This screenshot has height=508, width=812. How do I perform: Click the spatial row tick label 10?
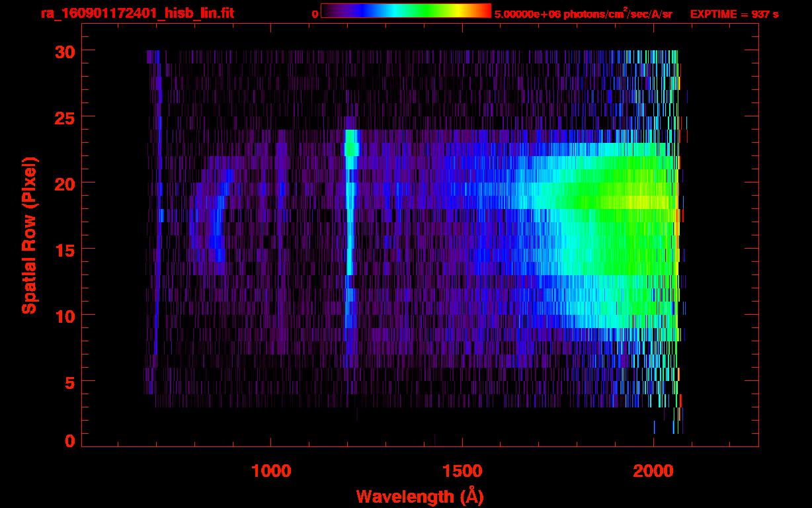pos(65,316)
